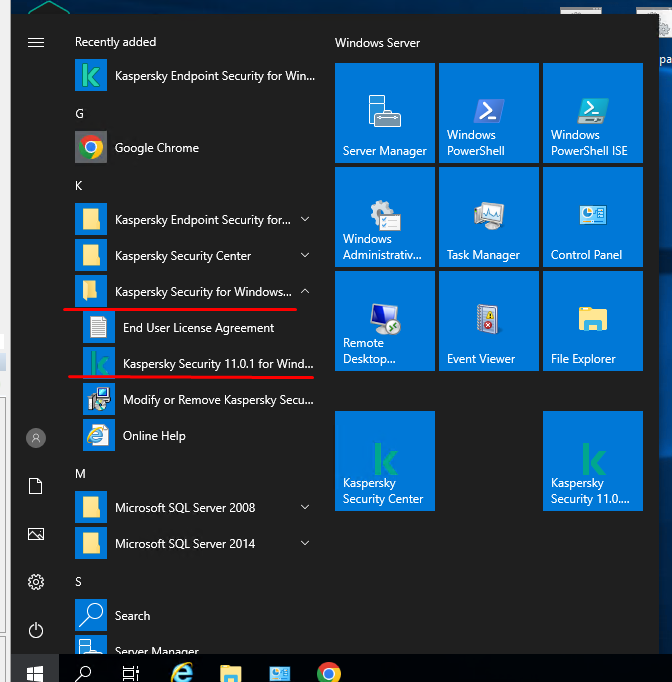The image size is (672, 682).
Task: Click the File Explorer tile
Action: (x=593, y=320)
